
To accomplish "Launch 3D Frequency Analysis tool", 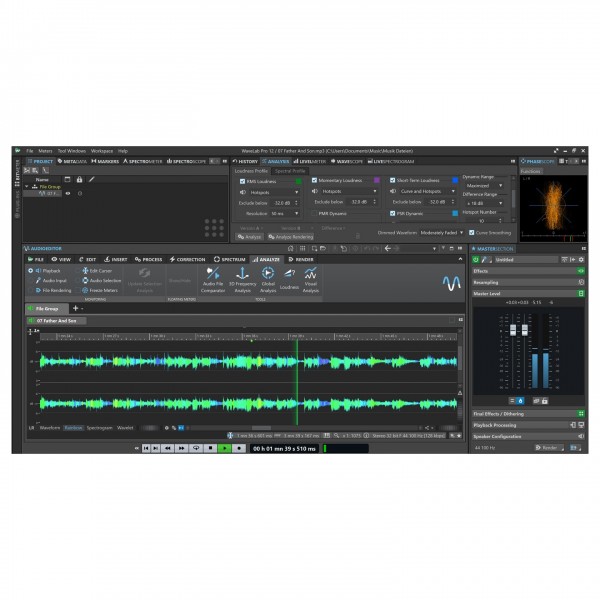I will click(x=242, y=280).
